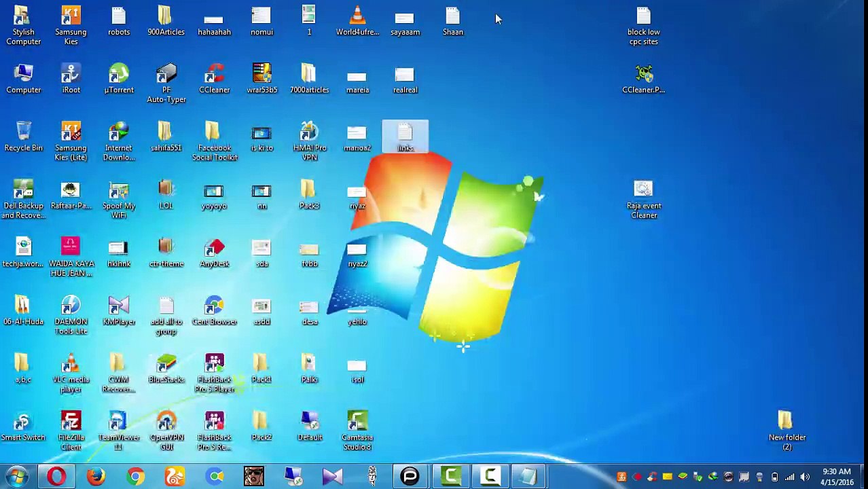
Task: Open the KMPlayer desktop shortcut
Action: point(119,310)
